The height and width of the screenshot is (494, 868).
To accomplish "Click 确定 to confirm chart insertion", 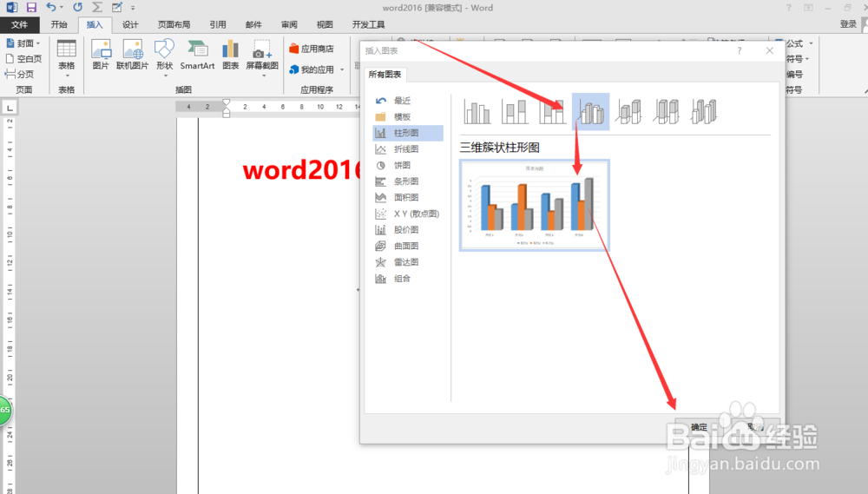I will pos(699,427).
